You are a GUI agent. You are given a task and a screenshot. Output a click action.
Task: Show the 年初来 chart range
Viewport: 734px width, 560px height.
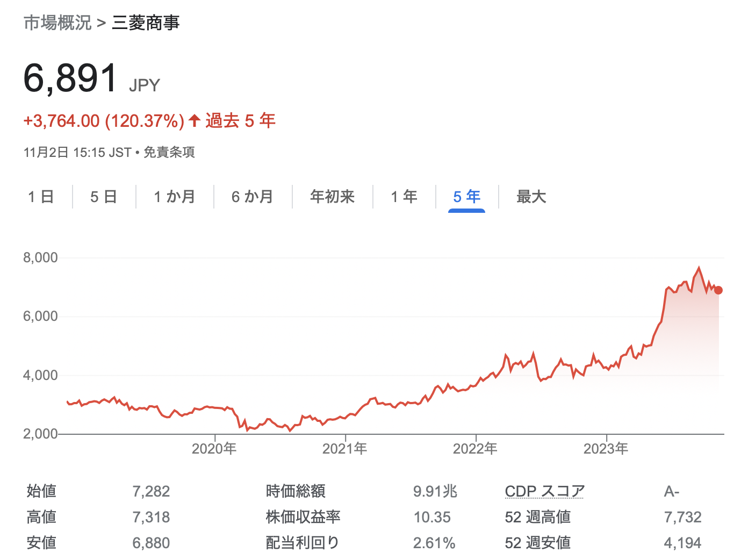pyautogui.click(x=333, y=197)
